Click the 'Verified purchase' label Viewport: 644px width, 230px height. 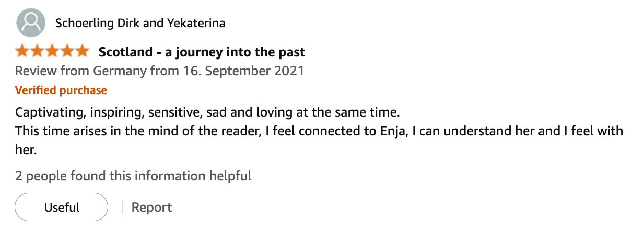tap(61, 90)
